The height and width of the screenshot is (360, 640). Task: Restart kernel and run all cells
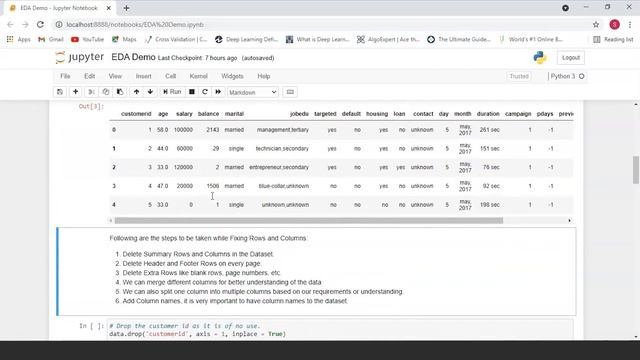(218, 92)
